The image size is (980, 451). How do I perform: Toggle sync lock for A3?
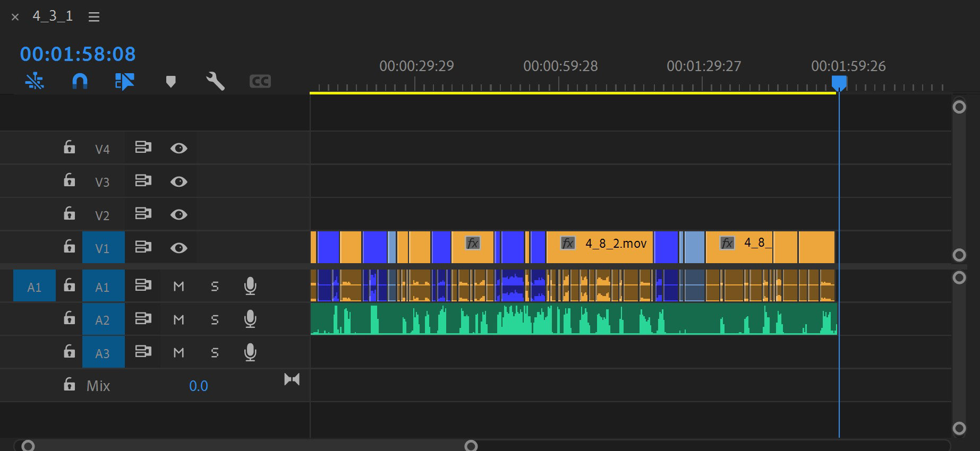tap(143, 351)
